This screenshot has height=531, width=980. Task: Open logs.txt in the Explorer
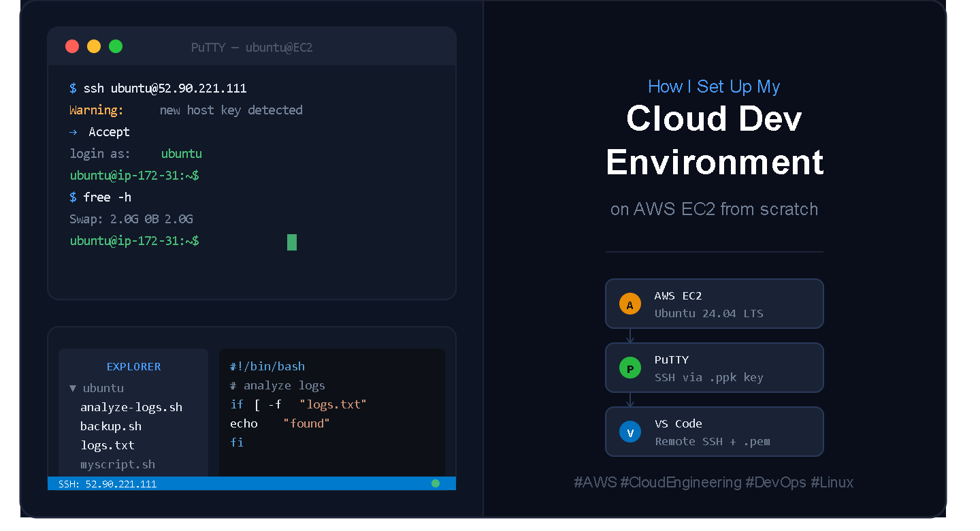coord(108,445)
